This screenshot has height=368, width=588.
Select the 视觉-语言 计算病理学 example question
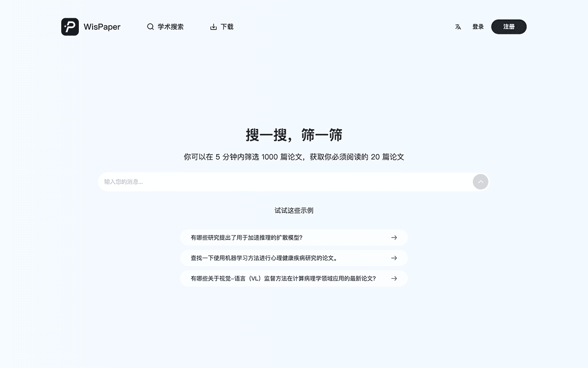(x=283, y=279)
